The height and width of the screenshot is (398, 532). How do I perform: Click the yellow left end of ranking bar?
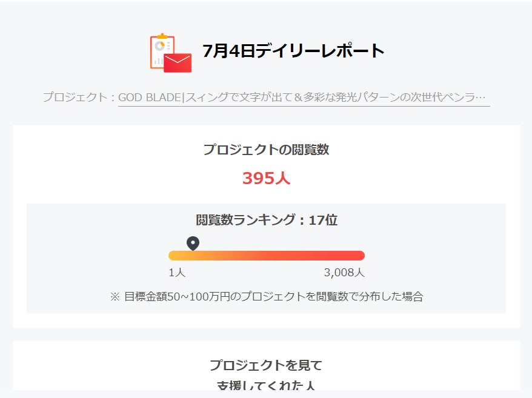pos(174,256)
